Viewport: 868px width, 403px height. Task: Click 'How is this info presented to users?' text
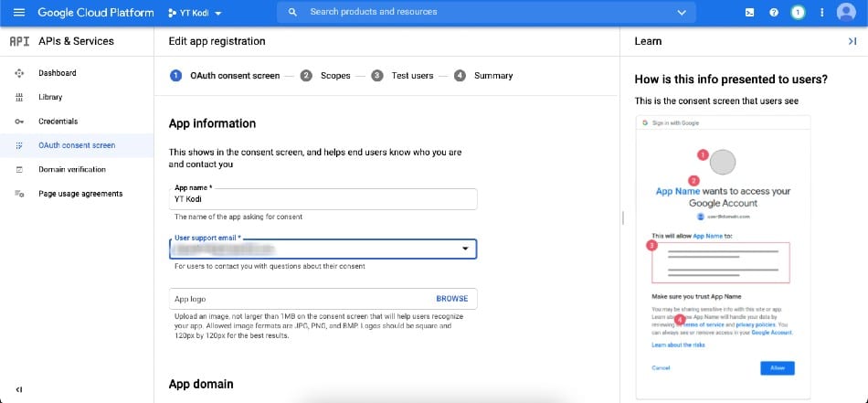[x=731, y=80]
